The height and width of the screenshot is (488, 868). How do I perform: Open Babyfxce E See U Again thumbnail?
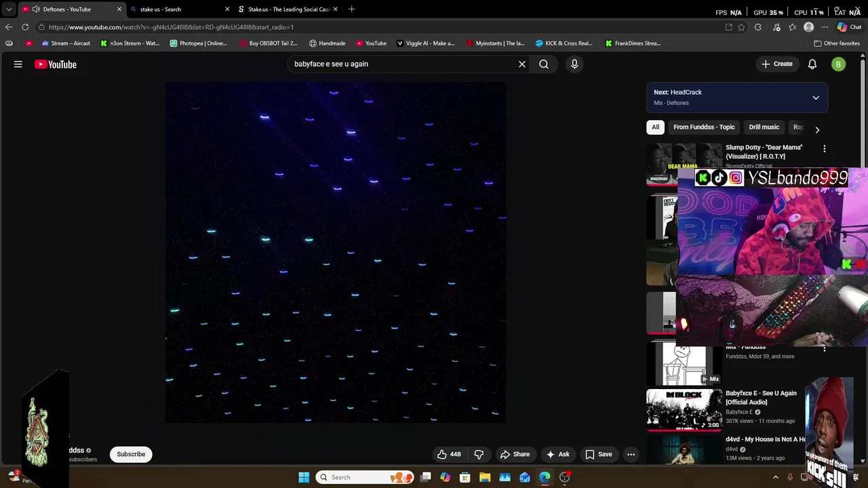click(x=684, y=409)
